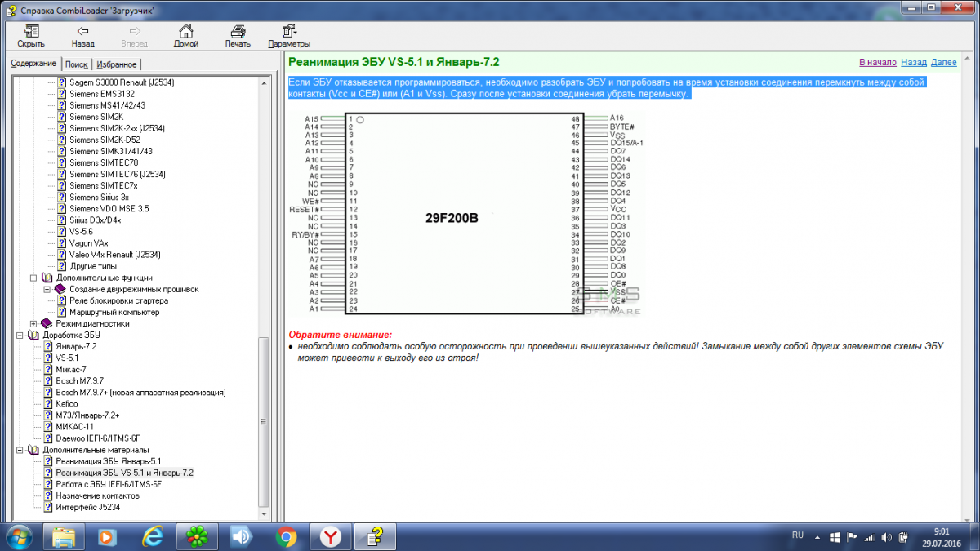Print the topic with the Печать icon
Screen dimensions: 980x551
(238, 34)
